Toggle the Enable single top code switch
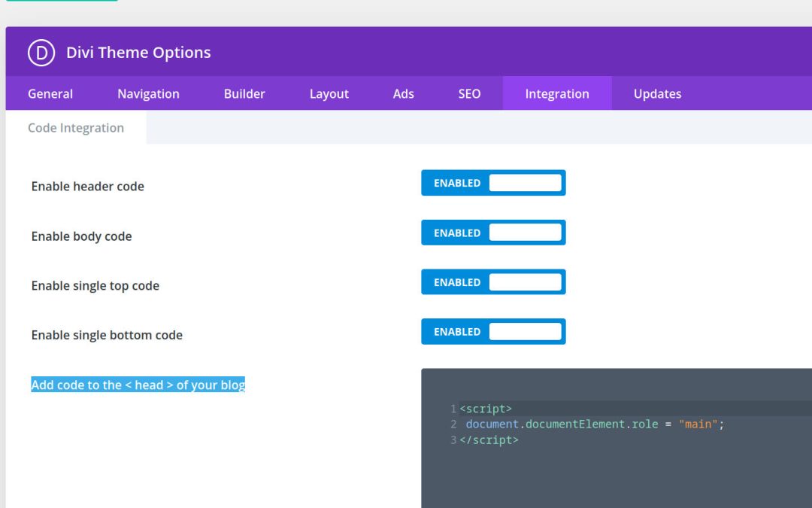 [493, 282]
